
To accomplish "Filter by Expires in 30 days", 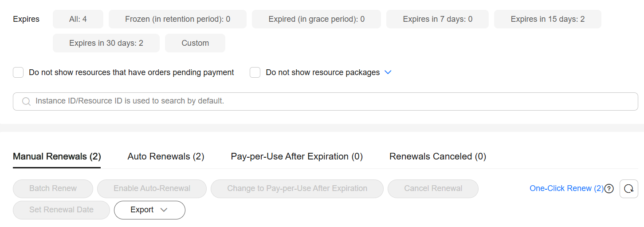I will point(106,43).
